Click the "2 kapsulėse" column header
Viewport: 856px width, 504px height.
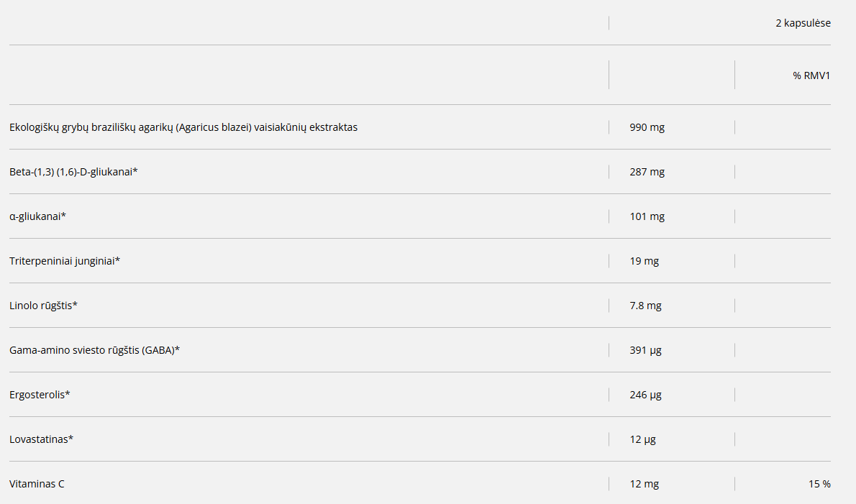pyautogui.click(x=803, y=23)
